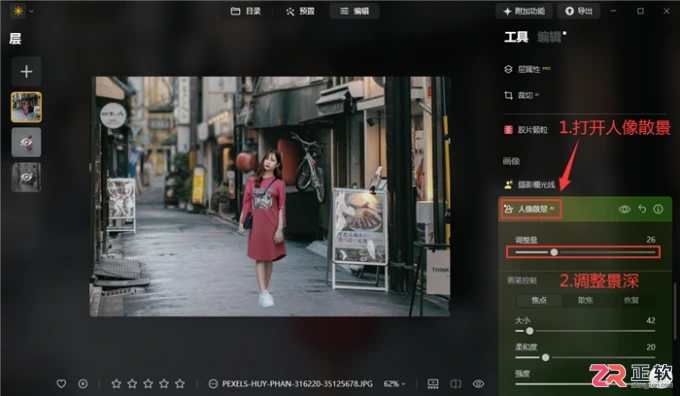The width and height of the screenshot is (680, 396).
Task: Click the 调整量 value 26
Action: 651,239
